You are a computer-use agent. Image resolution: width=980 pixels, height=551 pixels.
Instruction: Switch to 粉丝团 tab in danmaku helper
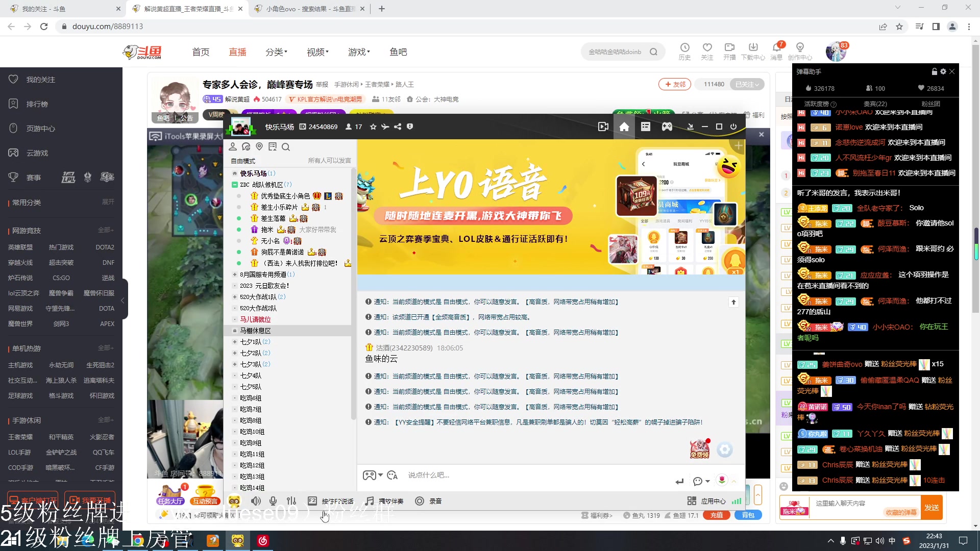tap(930, 104)
